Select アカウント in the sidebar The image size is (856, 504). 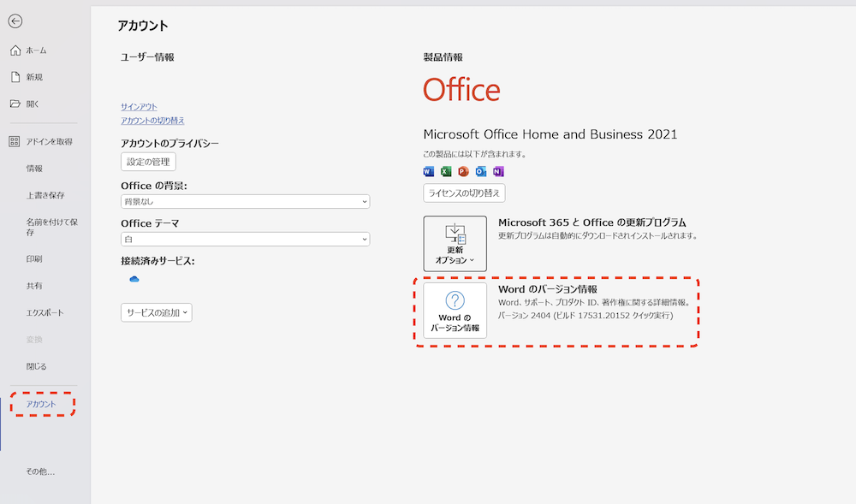coord(41,404)
